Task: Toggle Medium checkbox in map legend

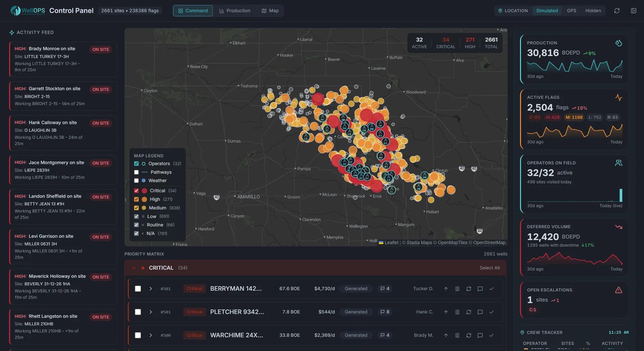Action: coord(136,208)
